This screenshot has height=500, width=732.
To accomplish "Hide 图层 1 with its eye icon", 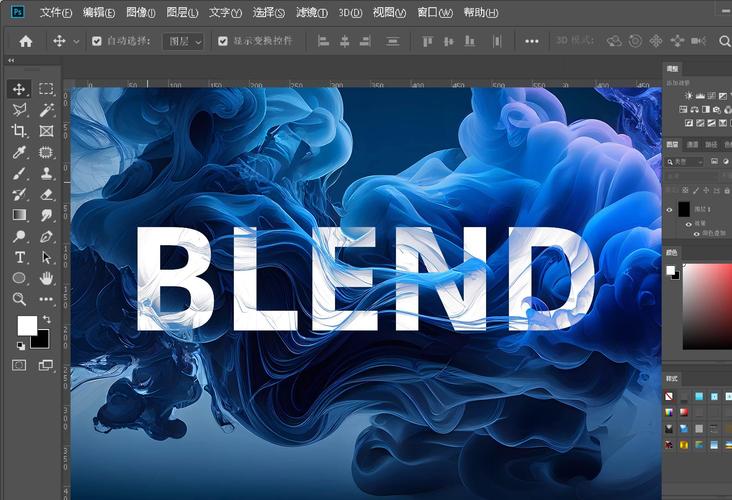I will coord(669,210).
